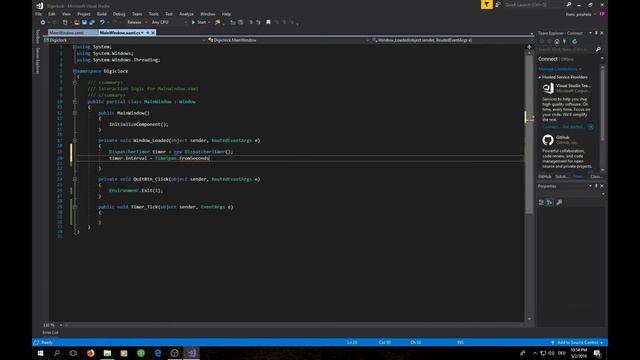Open the Help menu

click(x=226, y=14)
